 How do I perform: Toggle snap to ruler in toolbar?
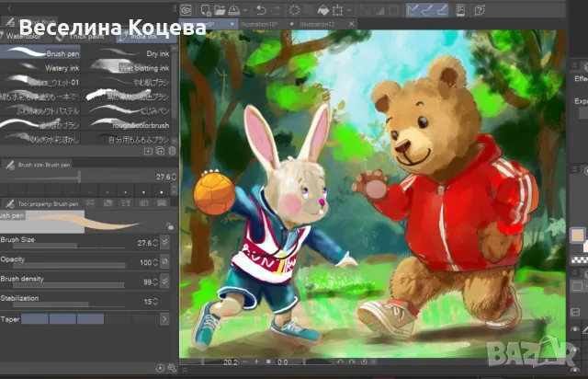coord(413,9)
